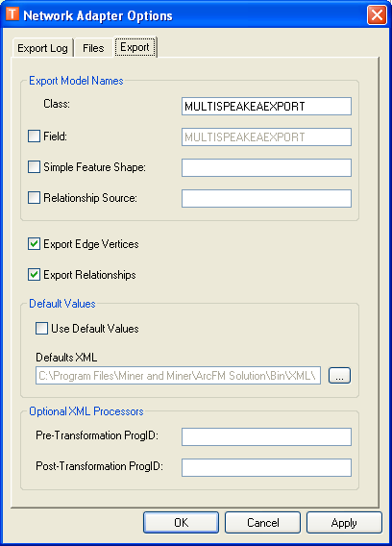Close the Network Adapter Options dialog
The image size is (392, 546).
pos(377,15)
